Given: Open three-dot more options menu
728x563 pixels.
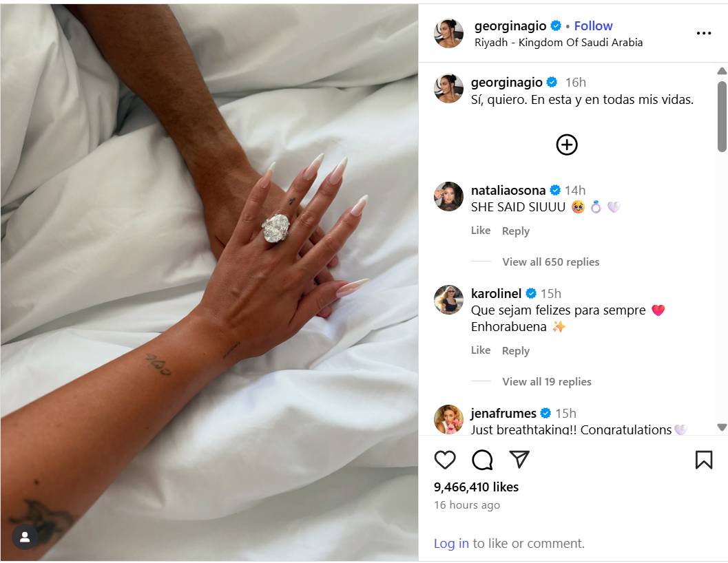Looking at the screenshot, I should [x=704, y=34].
